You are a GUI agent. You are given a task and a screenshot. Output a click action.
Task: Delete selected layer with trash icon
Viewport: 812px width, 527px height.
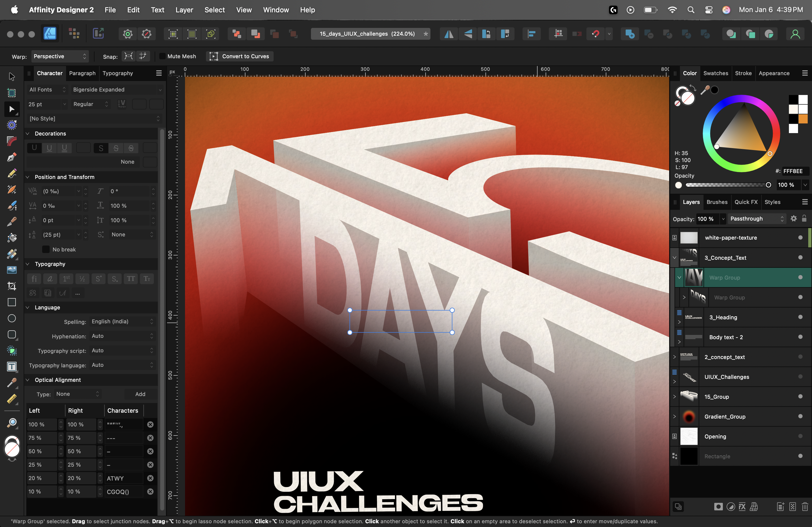(x=804, y=507)
